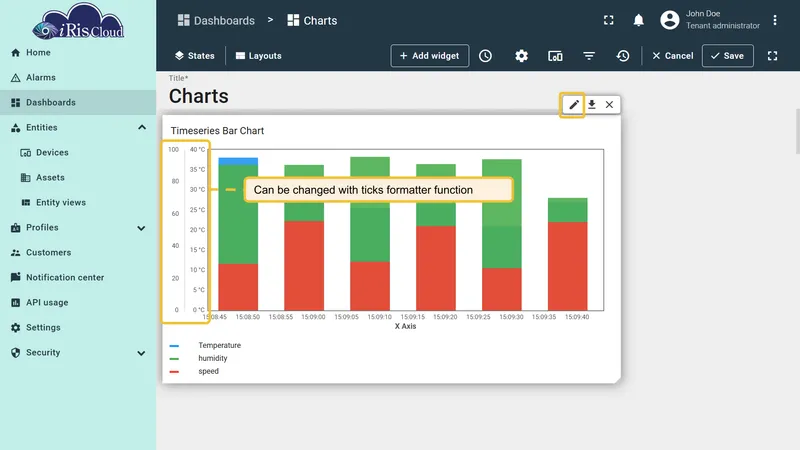This screenshot has height=450, width=800.
Task: Cancel dashboard editing
Action: point(672,56)
